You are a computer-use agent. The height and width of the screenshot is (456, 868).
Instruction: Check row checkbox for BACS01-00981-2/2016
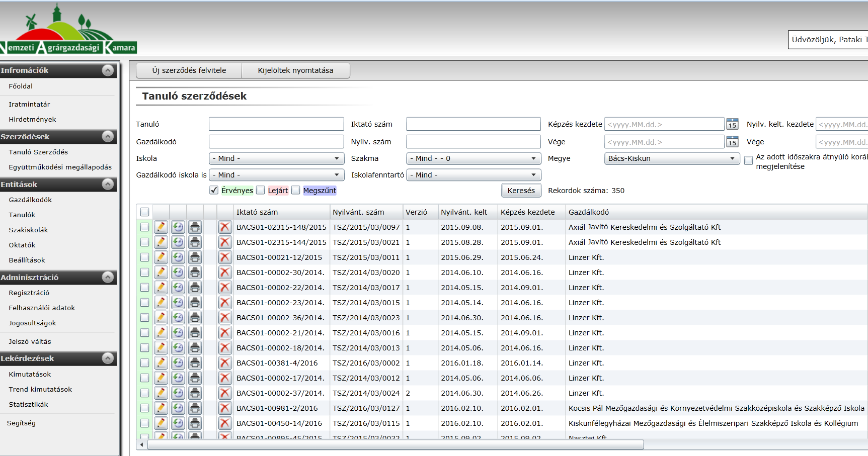[x=144, y=408]
